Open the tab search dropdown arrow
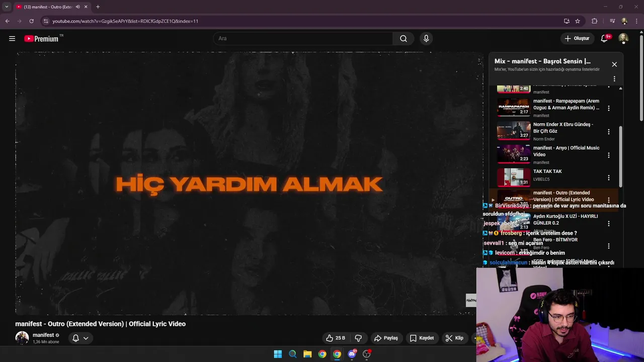Image resolution: width=644 pixels, height=362 pixels. 7,7
